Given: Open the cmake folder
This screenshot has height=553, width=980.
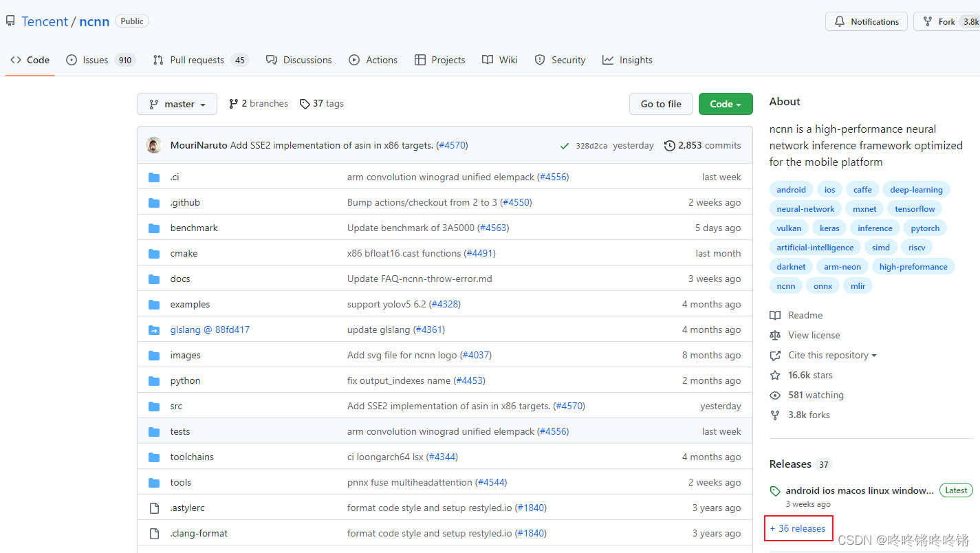Looking at the screenshot, I should 184,253.
